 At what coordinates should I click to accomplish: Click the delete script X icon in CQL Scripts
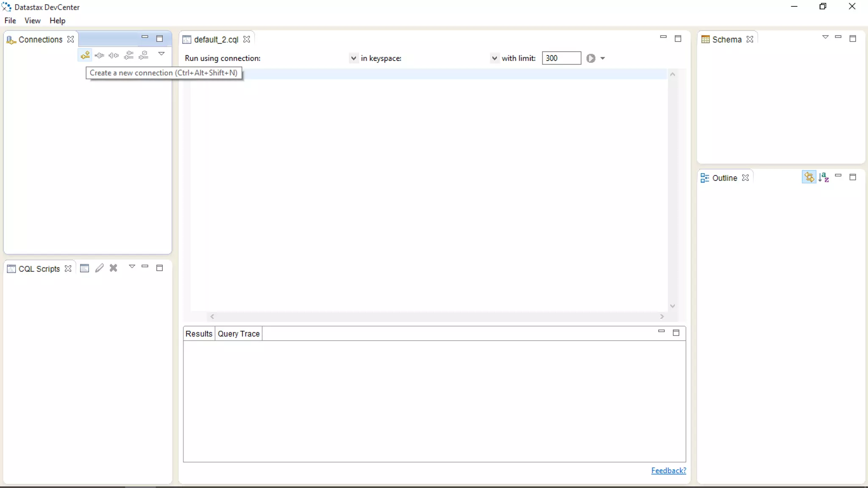click(114, 268)
